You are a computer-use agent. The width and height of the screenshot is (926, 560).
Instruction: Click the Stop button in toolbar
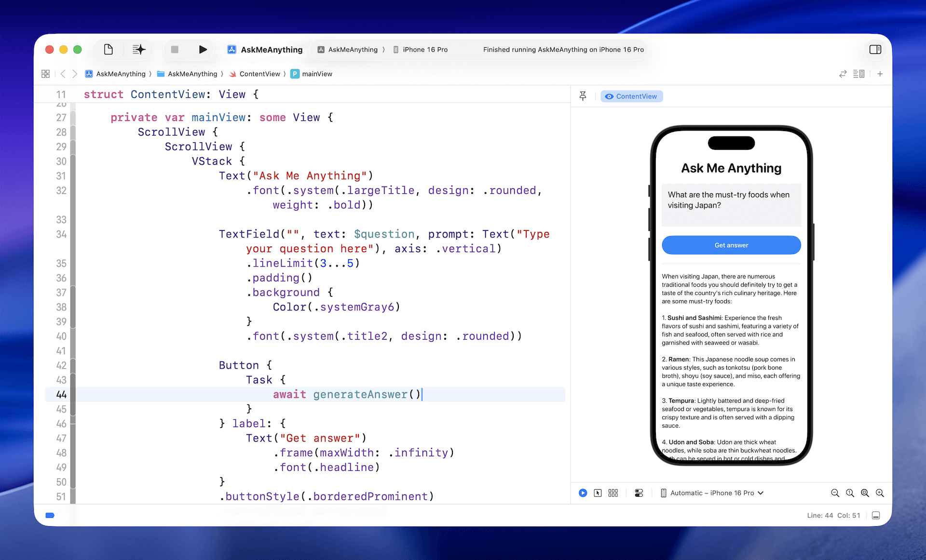point(175,50)
